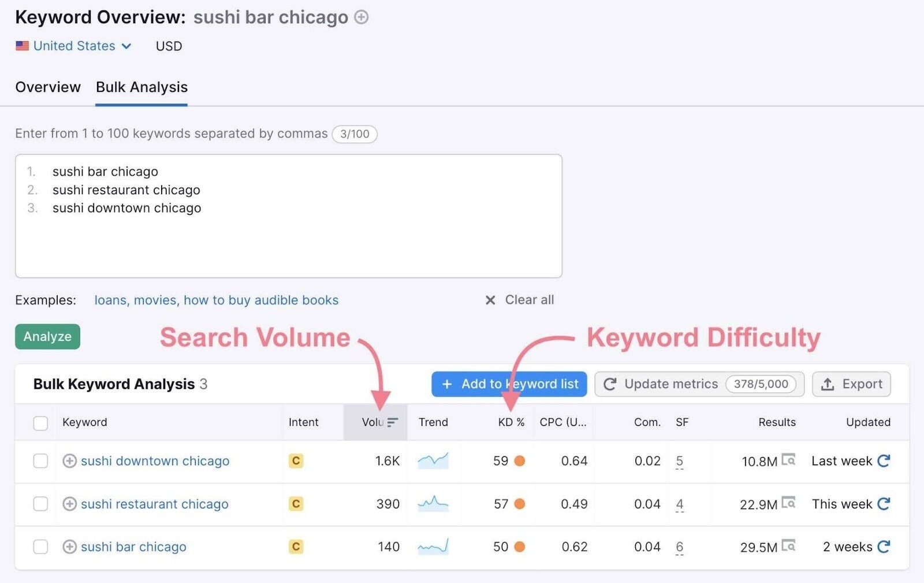Click SERP features count 6 for sushi bar chicago

pyautogui.click(x=680, y=547)
